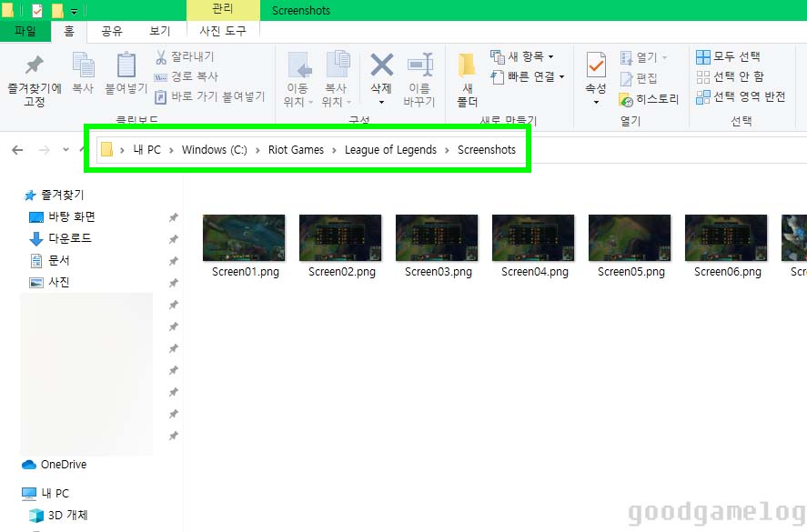
Task: Open 이동 위치 (Move to) menu
Action: click(298, 79)
